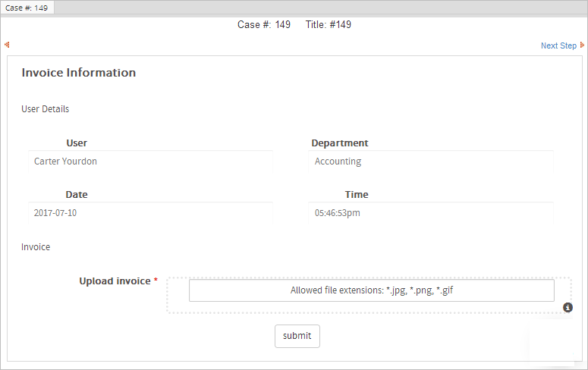Click the Department column label
588x370 pixels.
pos(340,143)
